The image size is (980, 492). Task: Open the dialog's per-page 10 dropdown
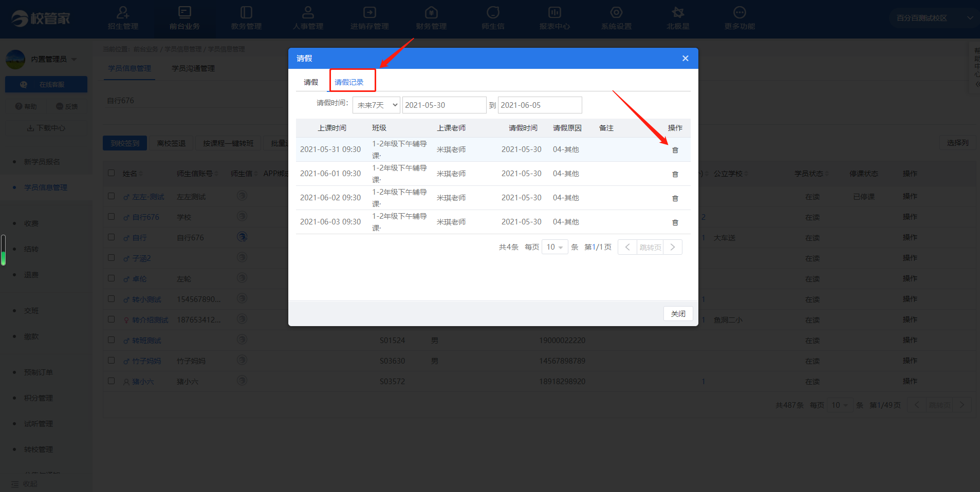point(555,247)
